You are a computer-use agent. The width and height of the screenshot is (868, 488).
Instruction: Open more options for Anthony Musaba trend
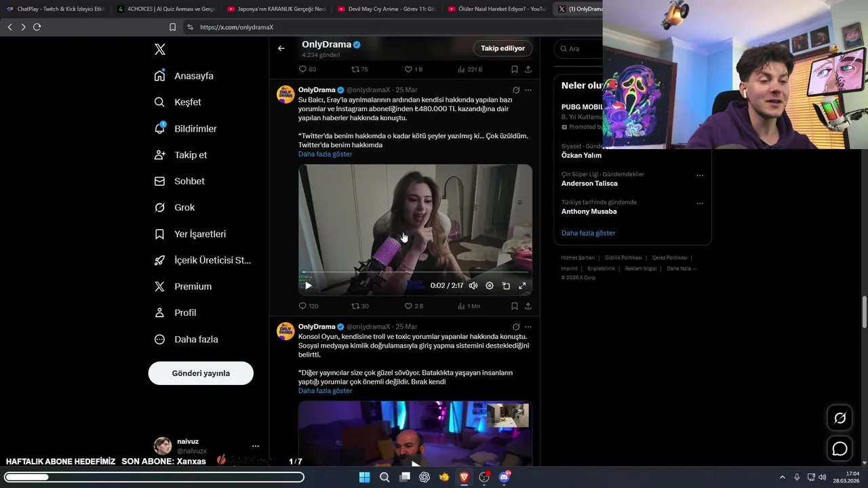(x=700, y=203)
